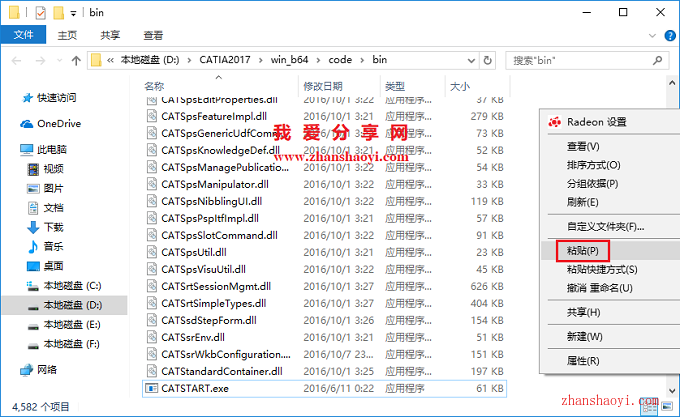Open the quick access toolbar dropdown
680x417 pixels.
[73, 13]
